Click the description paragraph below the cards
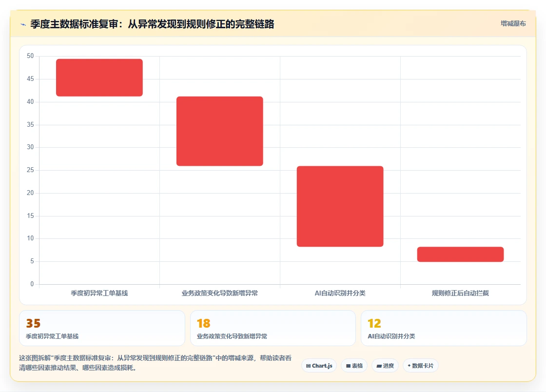Screen dimensions: 546x392 click(x=156, y=363)
